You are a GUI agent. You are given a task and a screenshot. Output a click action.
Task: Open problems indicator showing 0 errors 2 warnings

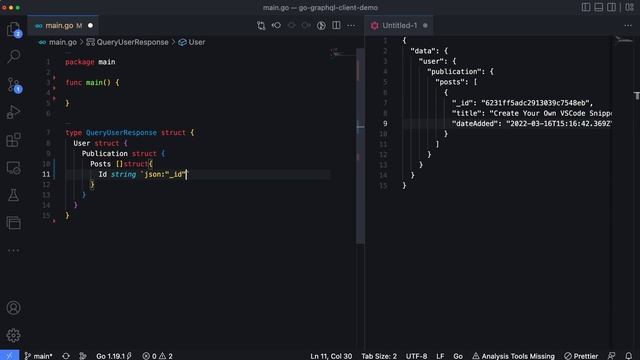pyautogui.click(x=158, y=356)
